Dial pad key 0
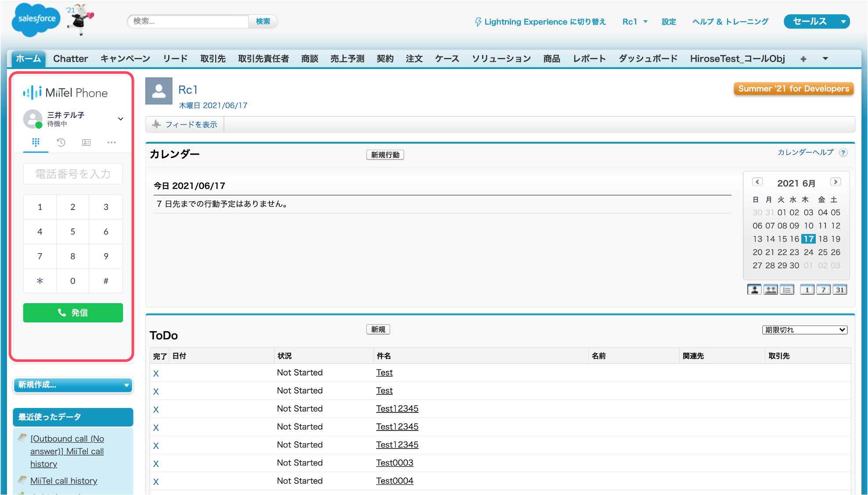The width and height of the screenshot is (868, 495). pyautogui.click(x=73, y=281)
